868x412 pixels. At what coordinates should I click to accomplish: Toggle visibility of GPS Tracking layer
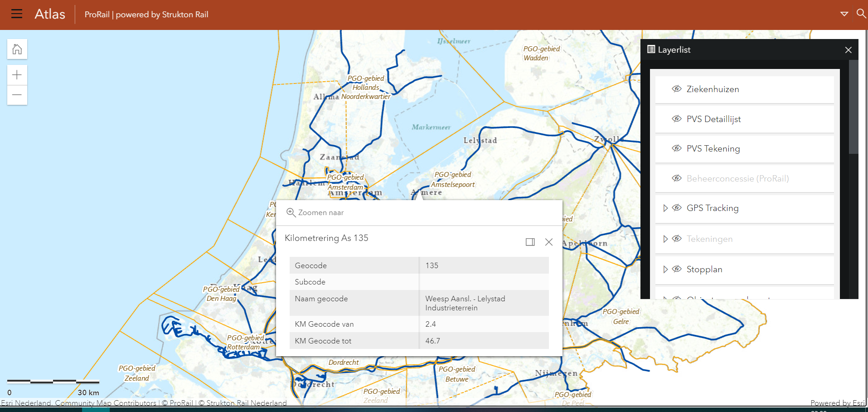677,208
